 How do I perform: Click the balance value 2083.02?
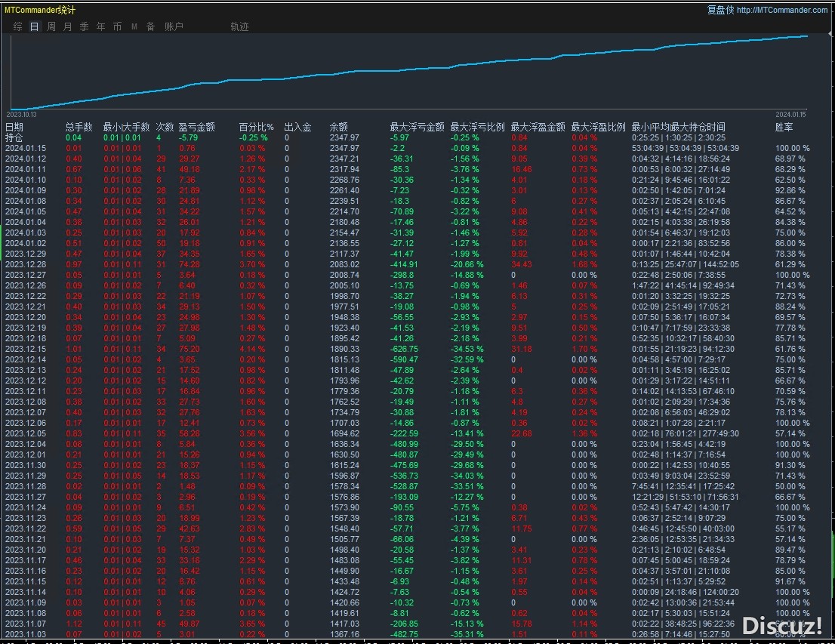pos(344,264)
